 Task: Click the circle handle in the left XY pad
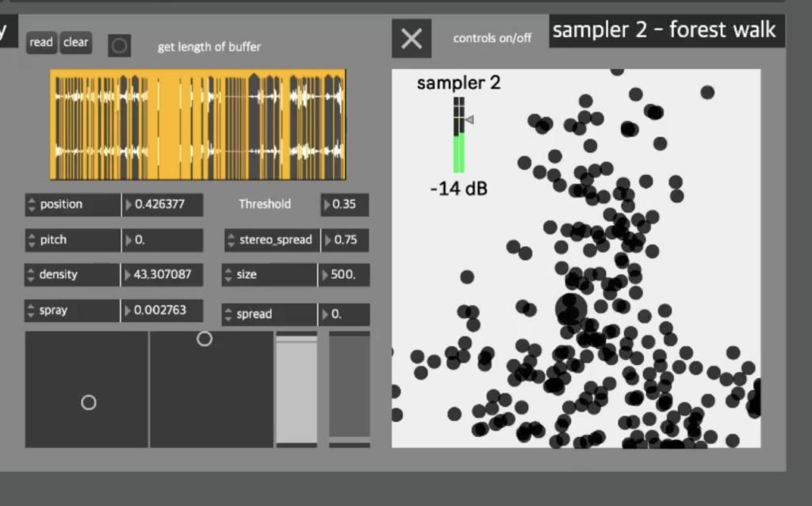(88, 402)
